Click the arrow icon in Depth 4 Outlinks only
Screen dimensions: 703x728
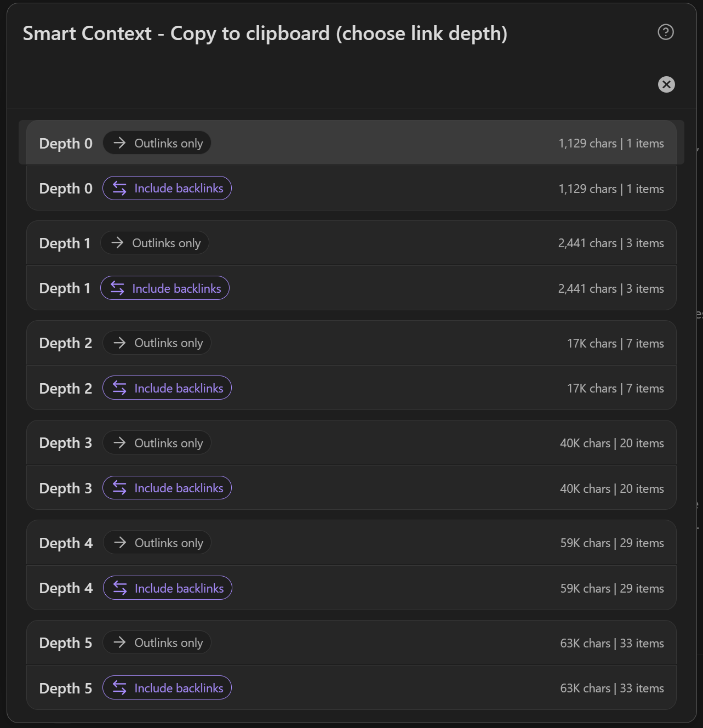pos(120,543)
